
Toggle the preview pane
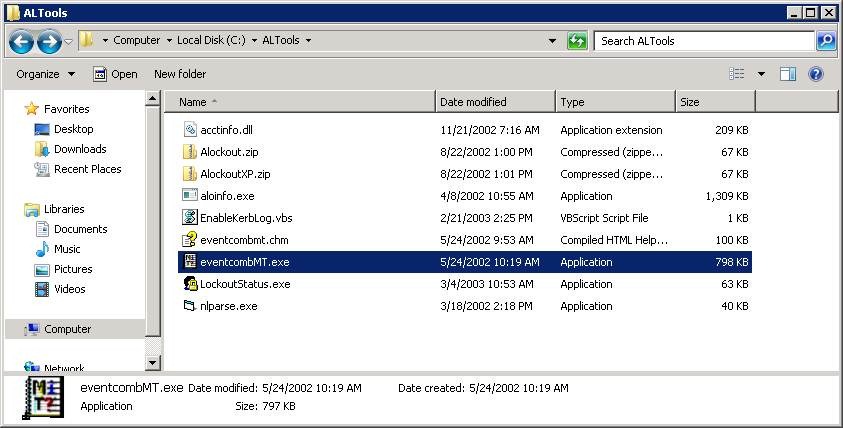click(788, 74)
